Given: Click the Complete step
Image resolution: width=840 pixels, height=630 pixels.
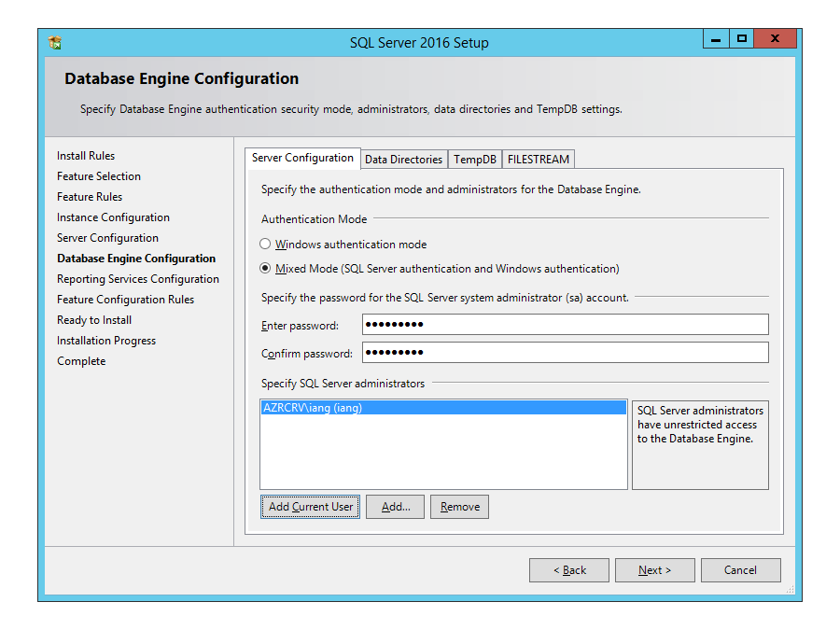Looking at the screenshot, I should pos(81,361).
